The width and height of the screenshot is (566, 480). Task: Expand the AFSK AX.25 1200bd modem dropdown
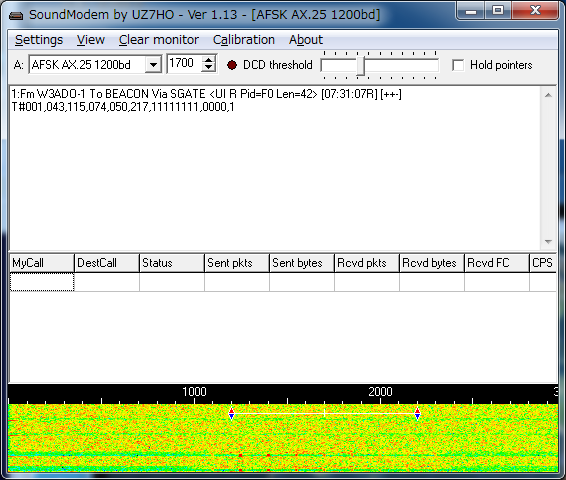(153, 65)
